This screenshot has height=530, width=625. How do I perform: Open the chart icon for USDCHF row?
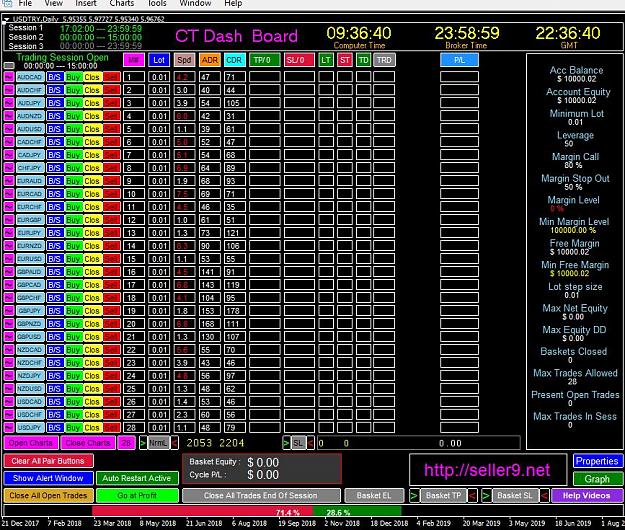[9, 414]
